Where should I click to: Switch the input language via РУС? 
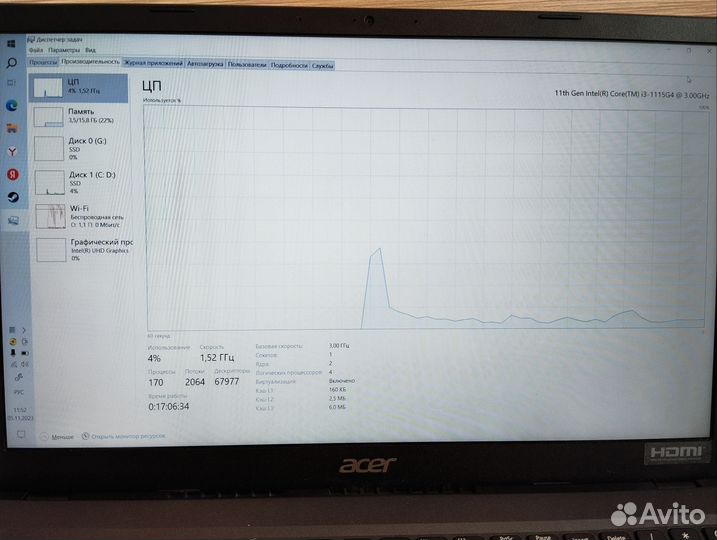click(x=19, y=392)
